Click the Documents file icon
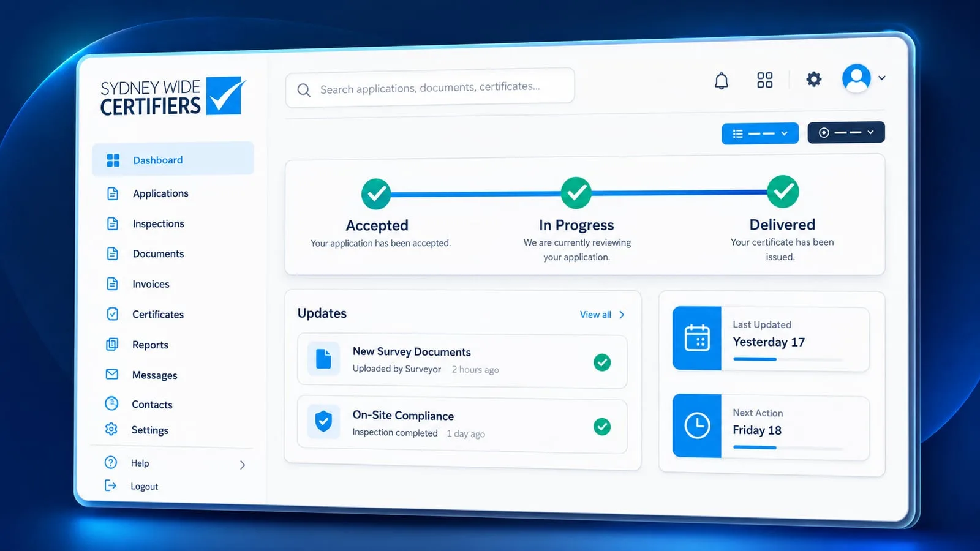 point(113,253)
